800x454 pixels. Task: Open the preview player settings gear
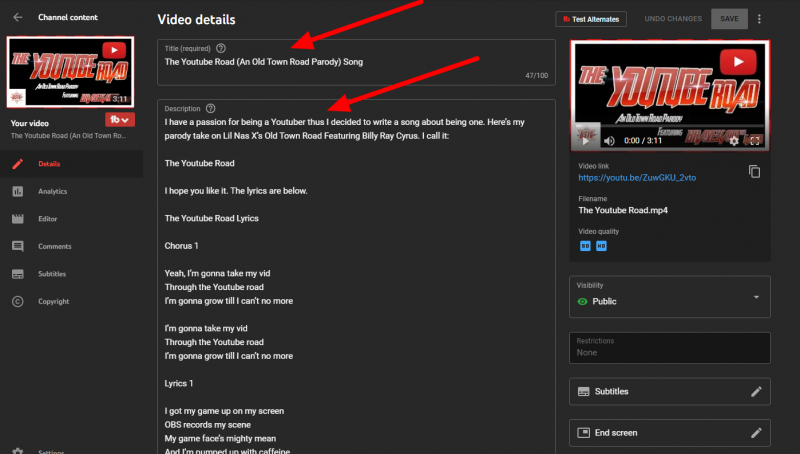click(734, 141)
